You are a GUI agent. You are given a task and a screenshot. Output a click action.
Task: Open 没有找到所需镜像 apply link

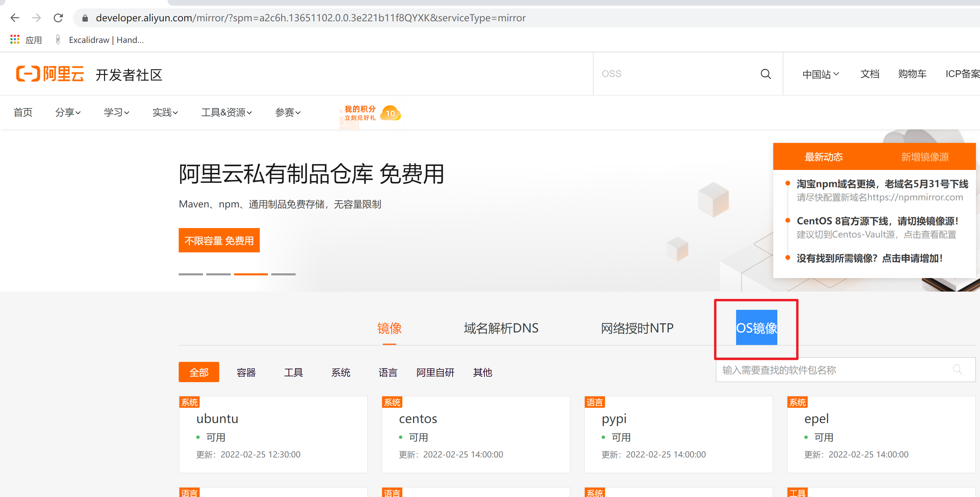coord(870,258)
